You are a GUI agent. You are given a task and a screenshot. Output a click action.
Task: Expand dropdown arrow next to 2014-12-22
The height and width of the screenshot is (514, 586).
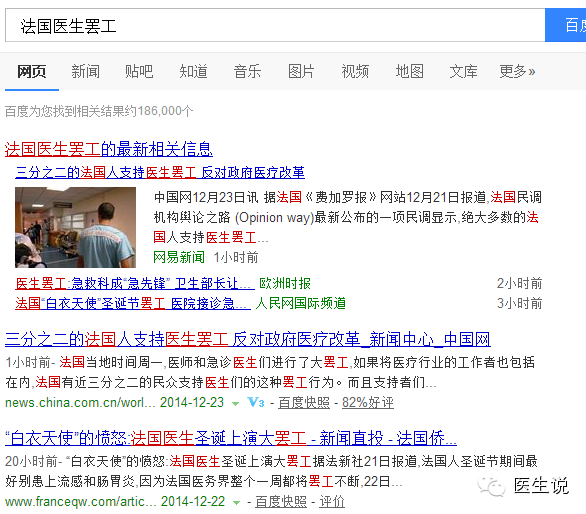click(236, 503)
